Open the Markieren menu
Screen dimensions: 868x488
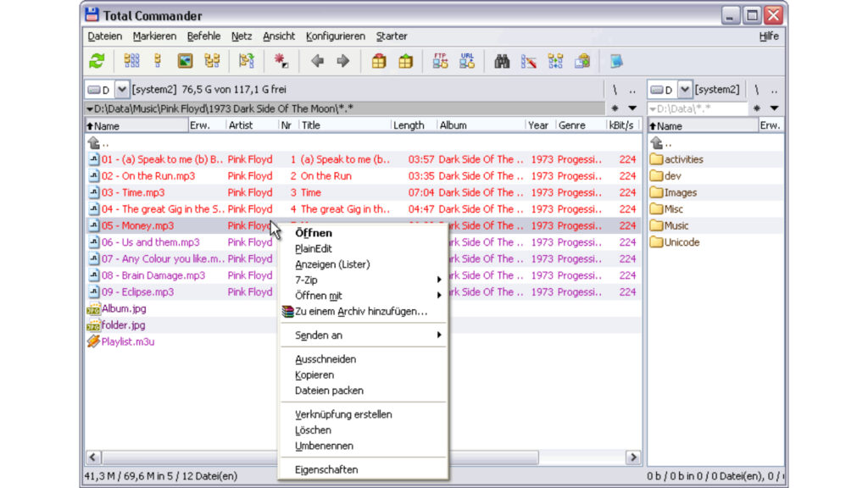(x=154, y=36)
